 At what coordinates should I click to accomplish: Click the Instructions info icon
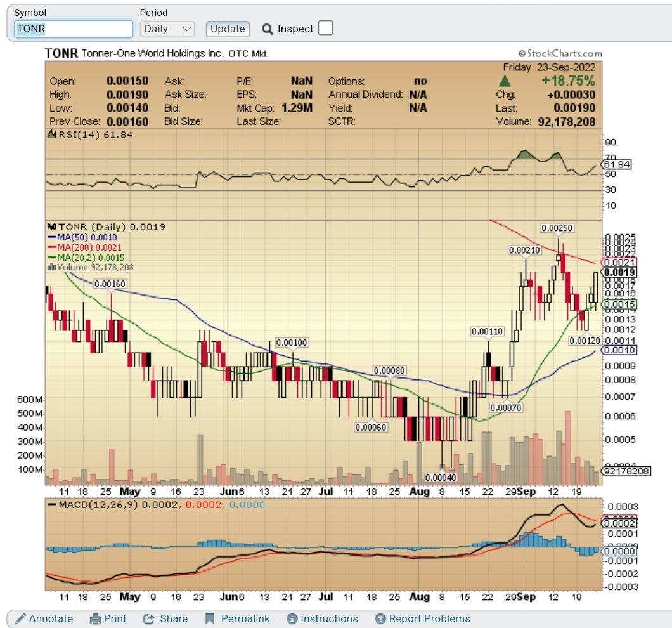click(292, 619)
